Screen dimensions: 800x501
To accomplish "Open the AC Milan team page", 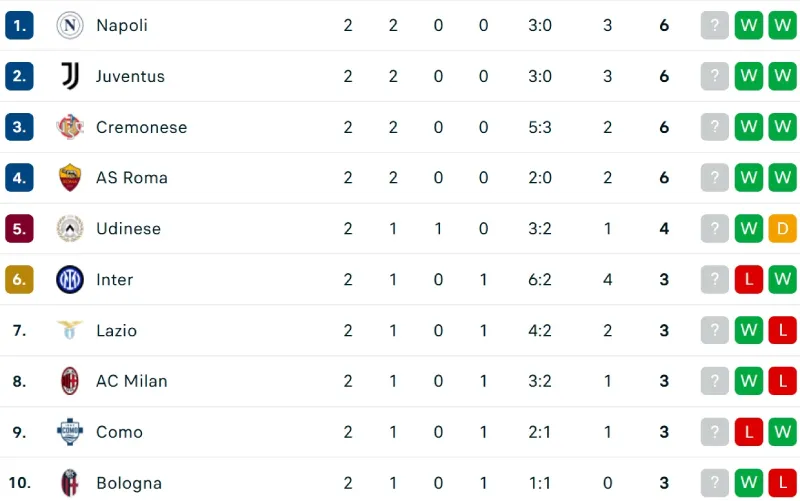I will pos(131,381).
